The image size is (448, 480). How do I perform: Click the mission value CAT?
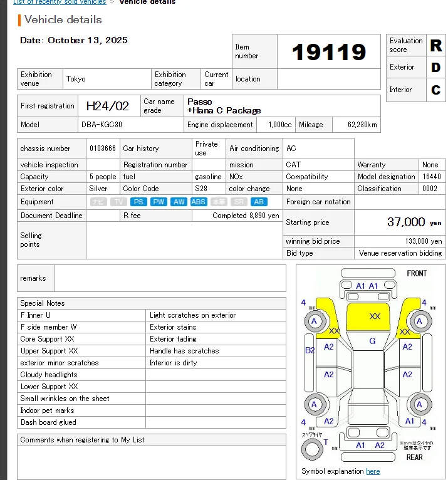pos(293,165)
